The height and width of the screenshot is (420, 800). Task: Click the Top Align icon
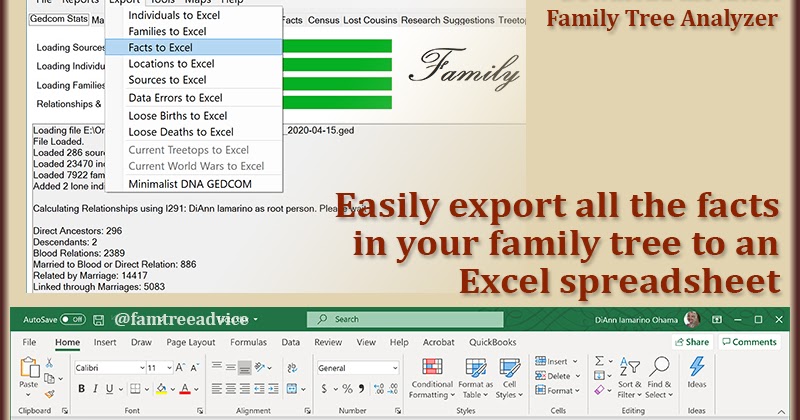pos(217,367)
